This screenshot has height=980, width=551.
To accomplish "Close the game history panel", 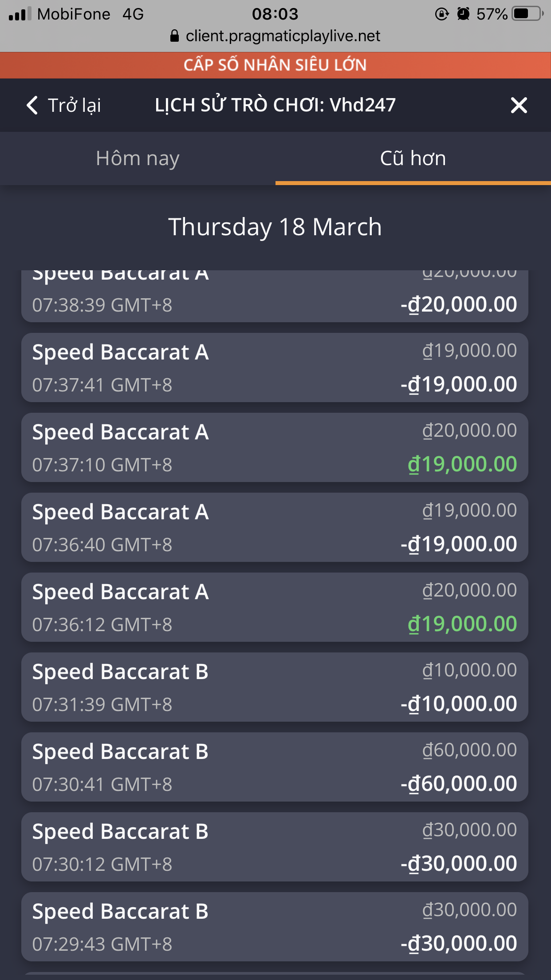I will click(519, 106).
